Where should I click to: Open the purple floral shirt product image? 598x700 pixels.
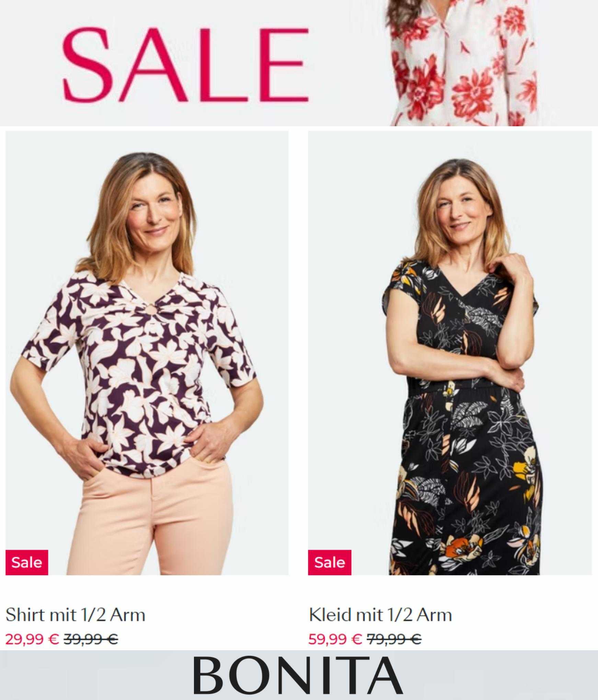pyautogui.click(x=147, y=353)
